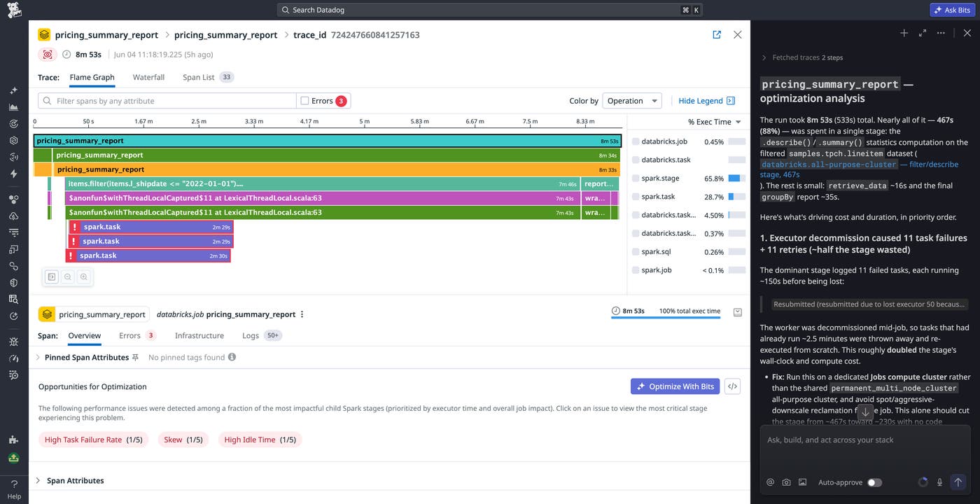
Task: Send message with the up arrow button
Action: [958, 482]
